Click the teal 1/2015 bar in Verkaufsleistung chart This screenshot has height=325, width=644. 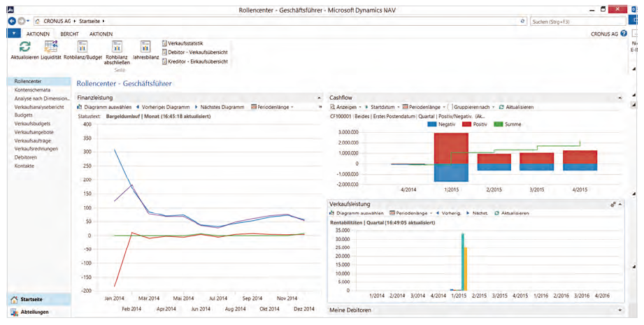click(x=463, y=262)
